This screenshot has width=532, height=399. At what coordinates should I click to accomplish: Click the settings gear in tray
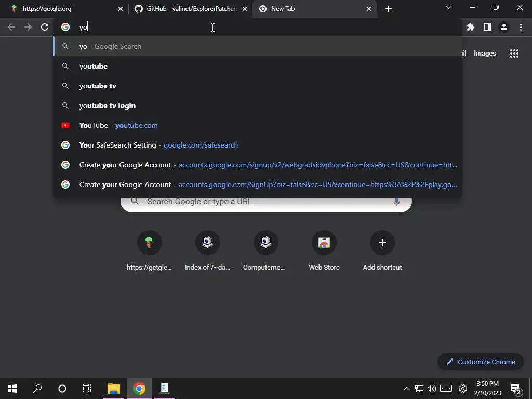463,389
